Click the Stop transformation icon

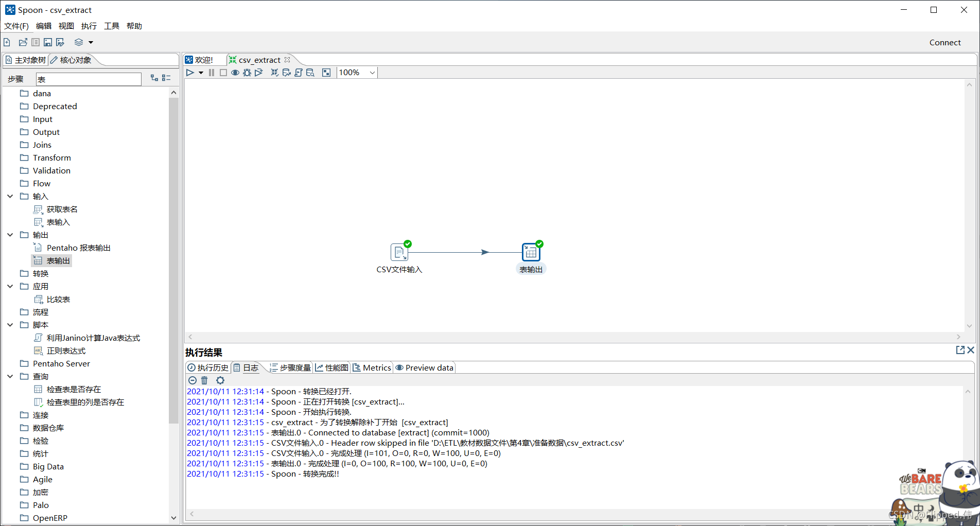point(223,73)
